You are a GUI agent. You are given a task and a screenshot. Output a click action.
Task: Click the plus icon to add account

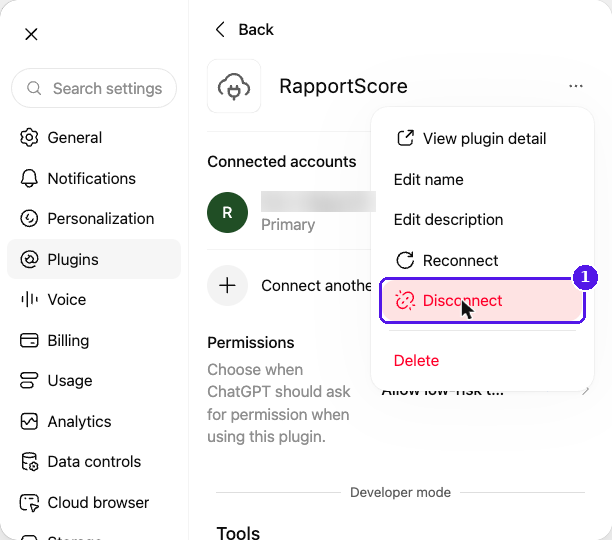coord(228,286)
